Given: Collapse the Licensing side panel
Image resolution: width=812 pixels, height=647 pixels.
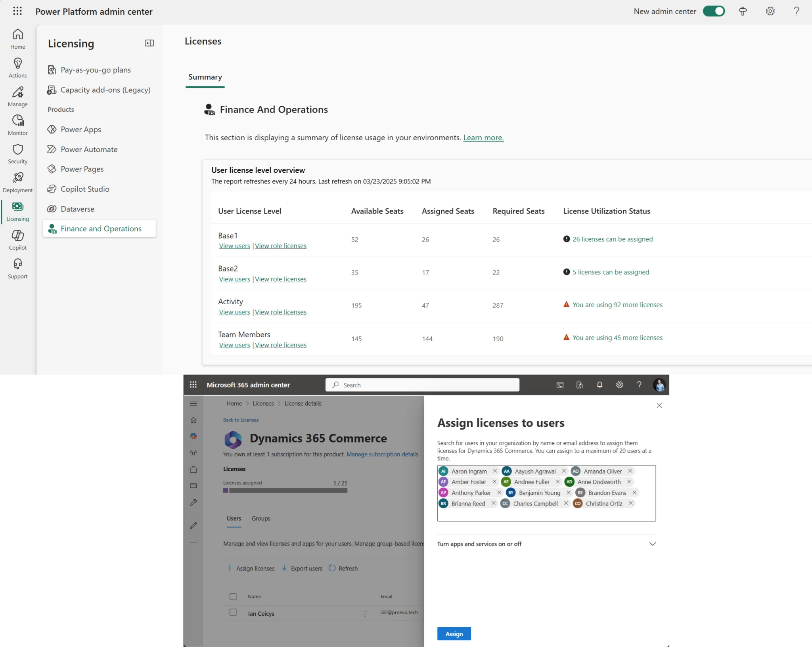Looking at the screenshot, I should 149,43.
